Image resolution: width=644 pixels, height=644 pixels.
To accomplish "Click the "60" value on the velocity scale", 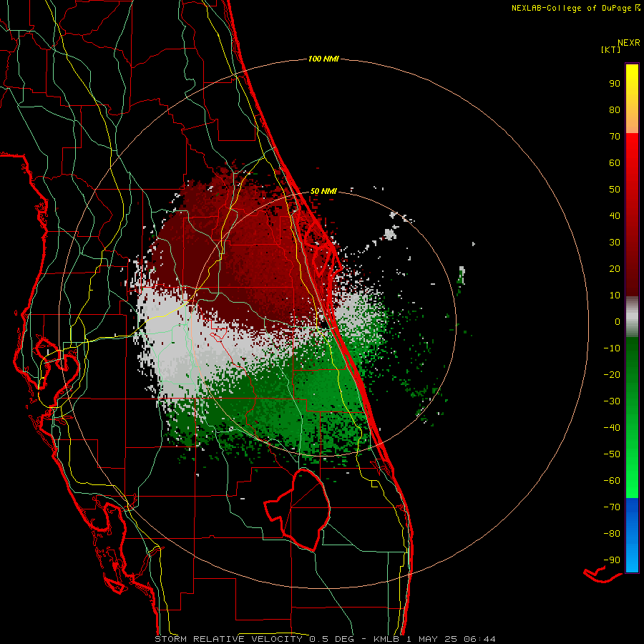I will pyautogui.click(x=615, y=163).
